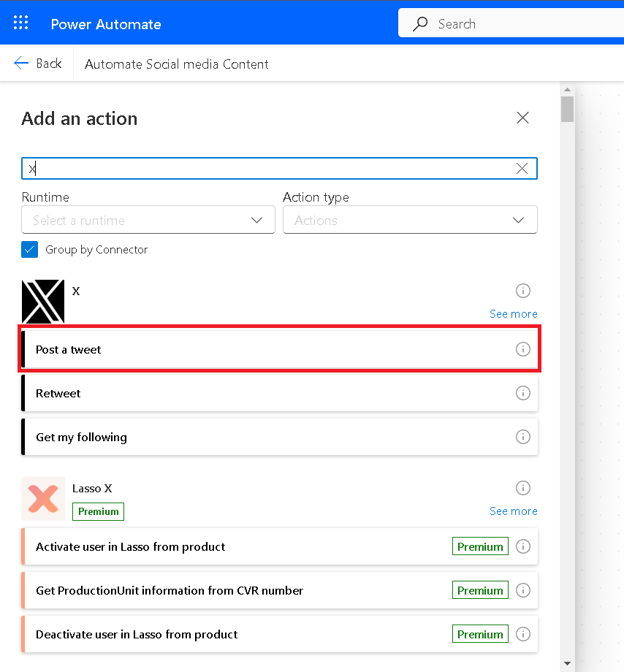
Task: Click See more under X connector
Action: (x=513, y=313)
